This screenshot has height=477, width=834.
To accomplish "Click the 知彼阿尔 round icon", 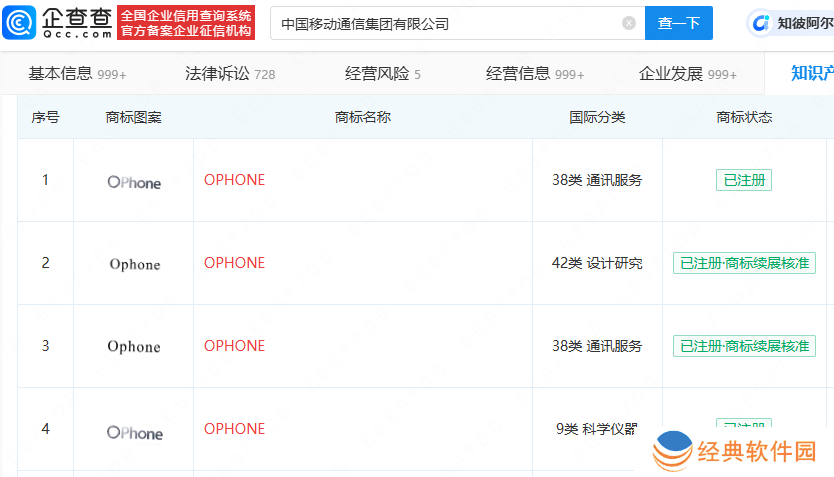I will (x=762, y=23).
